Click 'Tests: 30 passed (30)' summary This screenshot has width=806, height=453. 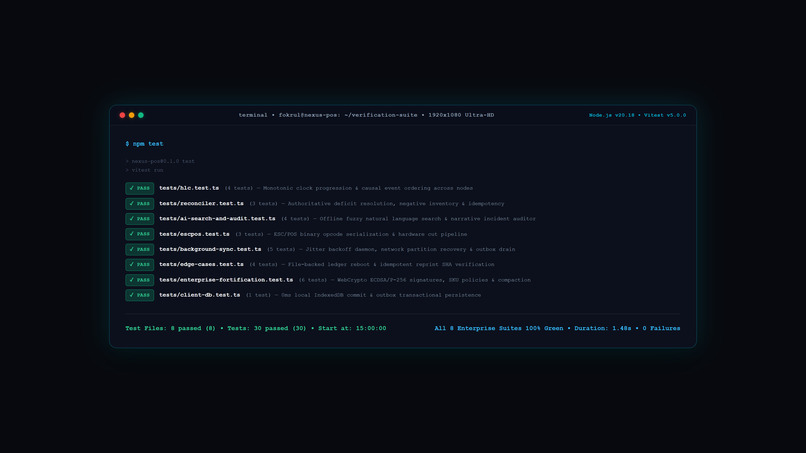267,328
